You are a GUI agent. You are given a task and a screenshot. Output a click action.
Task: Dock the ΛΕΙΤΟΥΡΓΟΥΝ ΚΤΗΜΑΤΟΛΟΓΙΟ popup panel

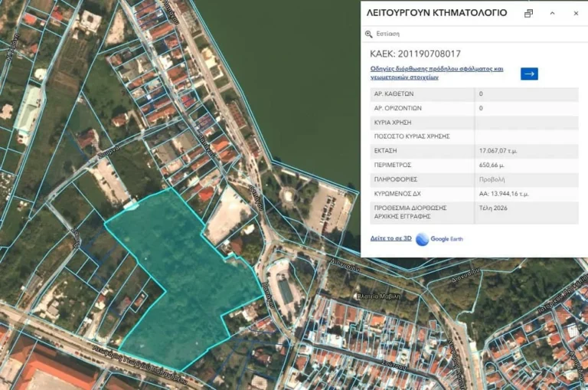tap(528, 13)
